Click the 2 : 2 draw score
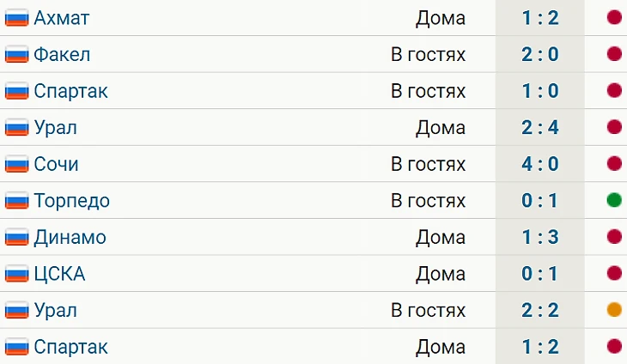627x364 pixels. click(x=539, y=311)
